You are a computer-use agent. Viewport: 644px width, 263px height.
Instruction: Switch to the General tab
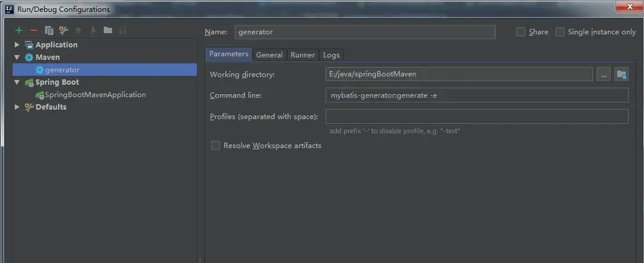(269, 54)
